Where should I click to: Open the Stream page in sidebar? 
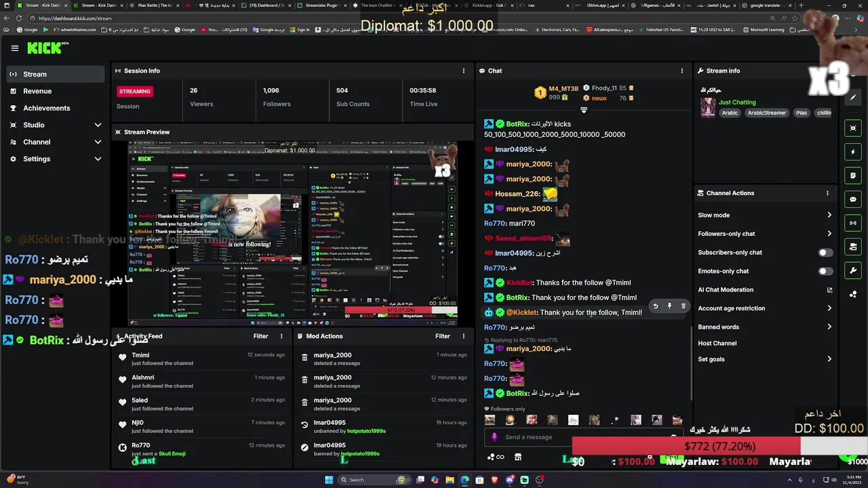(x=54, y=74)
